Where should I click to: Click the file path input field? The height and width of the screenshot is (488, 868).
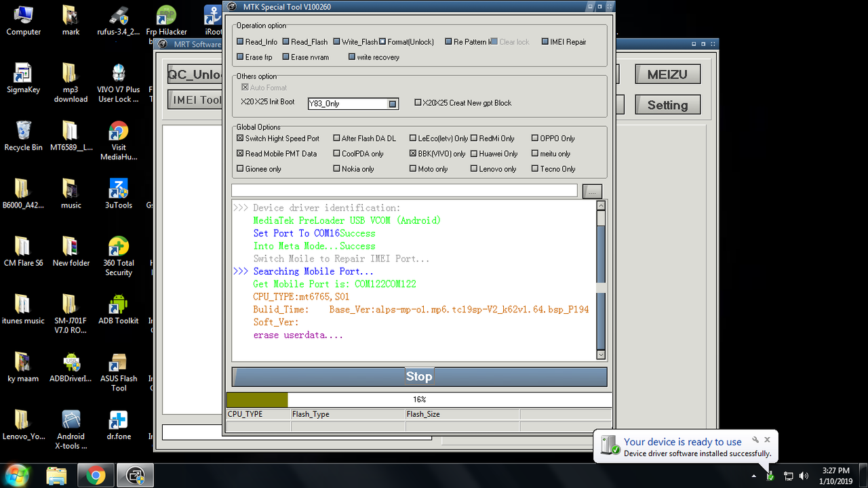click(404, 190)
